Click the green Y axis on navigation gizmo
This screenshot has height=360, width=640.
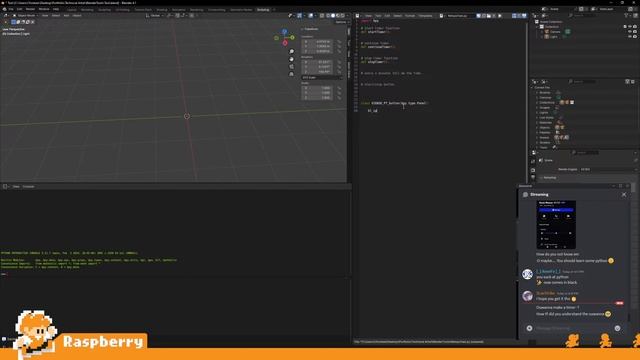292,38
